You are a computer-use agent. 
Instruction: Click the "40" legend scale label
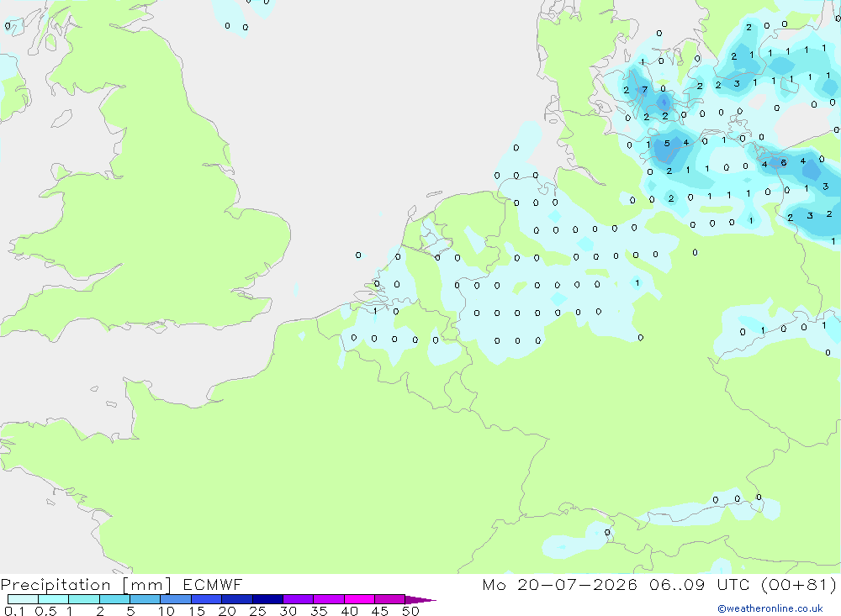point(349,611)
